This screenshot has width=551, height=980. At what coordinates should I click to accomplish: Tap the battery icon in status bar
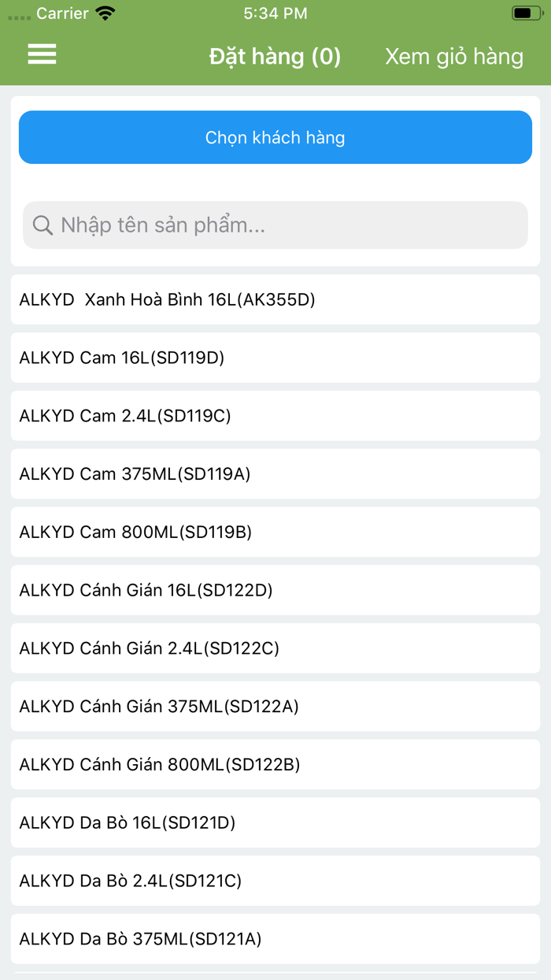[526, 13]
